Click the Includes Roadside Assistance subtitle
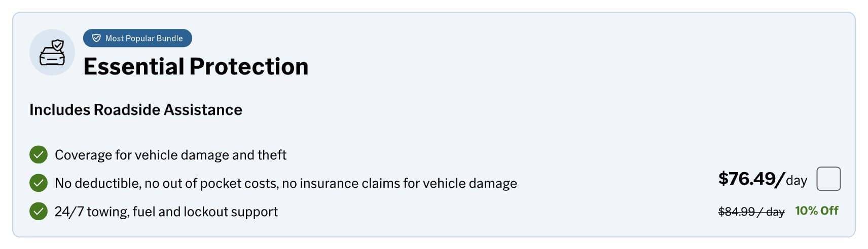 tap(136, 109)
